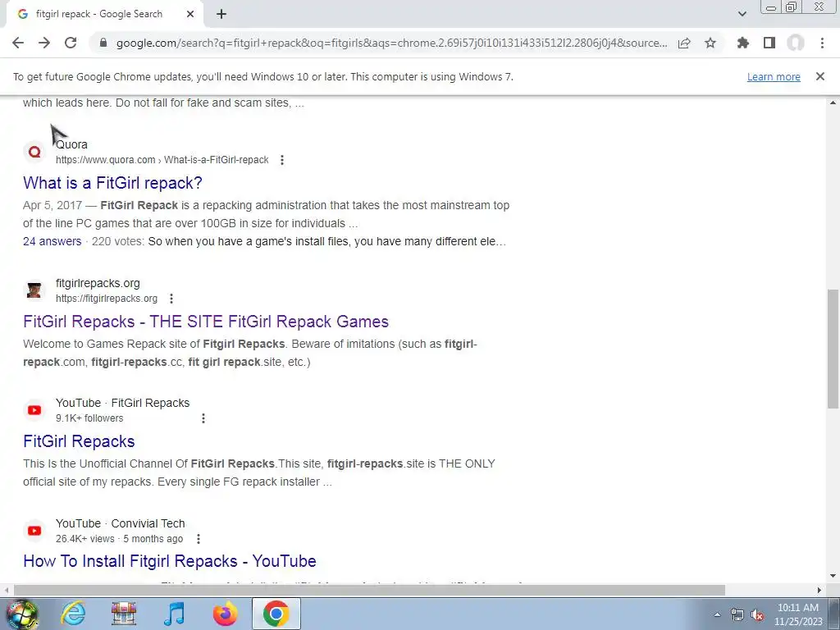
Task: Click the address bar URL field
Action: click(x=391, y=43)
